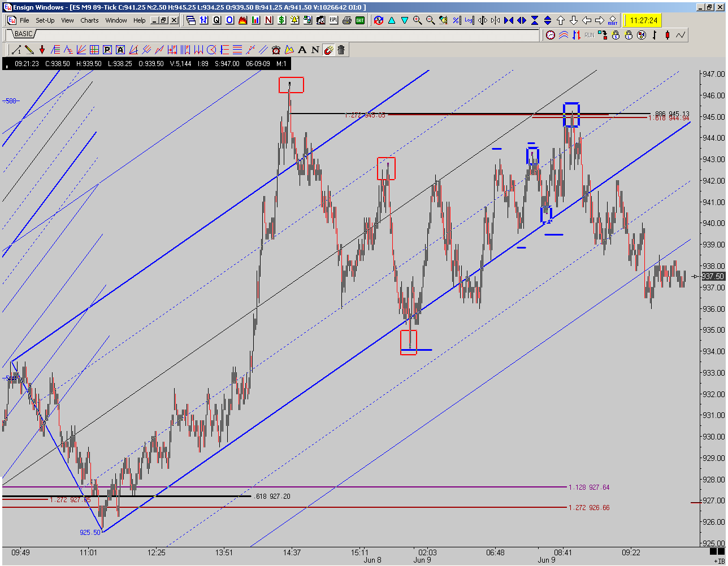This screenshot has width=728, height=566.
Task: Click the green EXIT icon
Action: click(x=360, y=20)
